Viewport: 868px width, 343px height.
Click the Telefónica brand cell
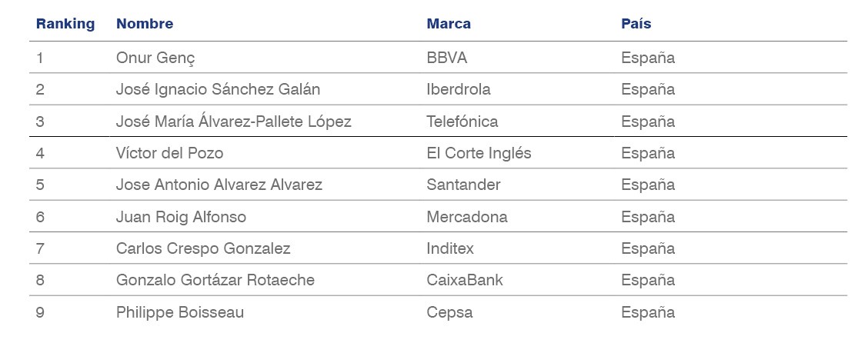(x=462, y=122)
